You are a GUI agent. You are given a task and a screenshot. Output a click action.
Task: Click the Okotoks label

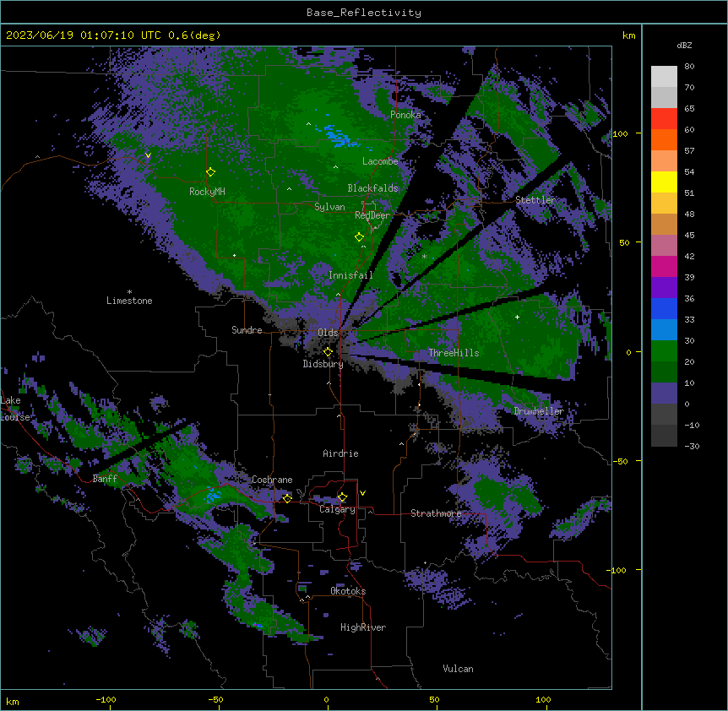point(348,591)
